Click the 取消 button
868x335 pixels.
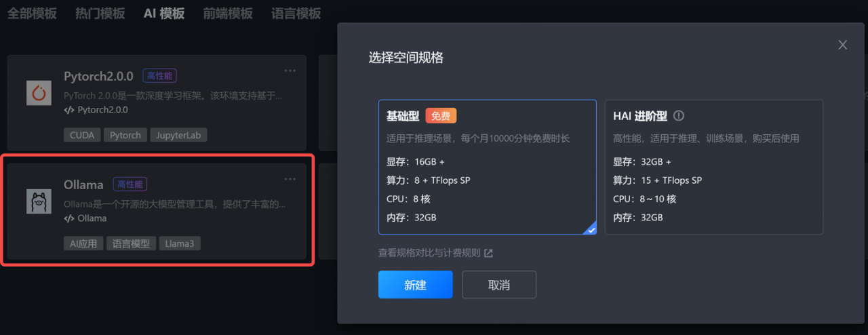pos(499,285)
